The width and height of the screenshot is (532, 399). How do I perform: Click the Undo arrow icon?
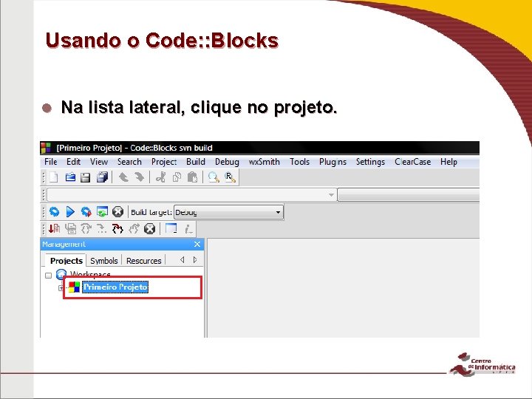click(123, 177)
